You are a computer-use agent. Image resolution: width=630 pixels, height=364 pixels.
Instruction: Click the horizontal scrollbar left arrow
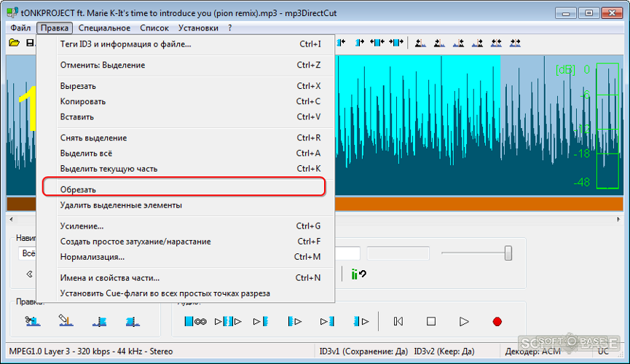(11, 219)
